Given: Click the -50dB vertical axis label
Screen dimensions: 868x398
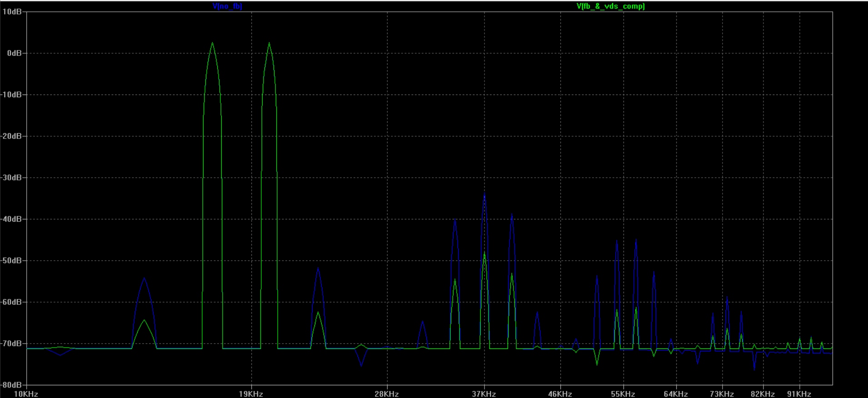Looking at the screenshot, I should (x=11, y=260).
